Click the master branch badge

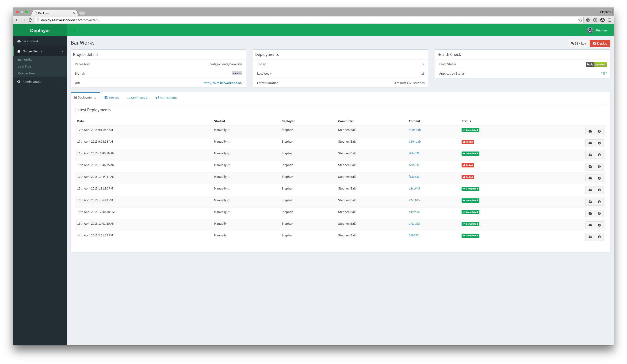coord(237,73)
